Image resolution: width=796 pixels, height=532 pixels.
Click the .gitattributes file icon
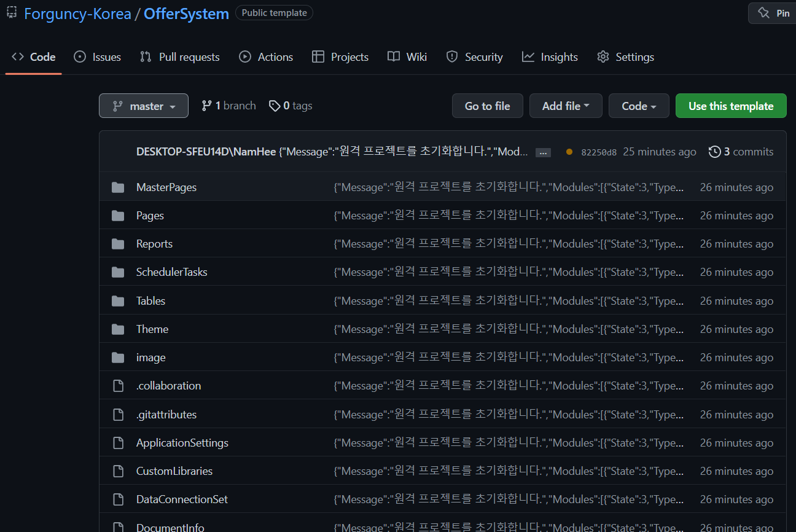pos(118,415)
